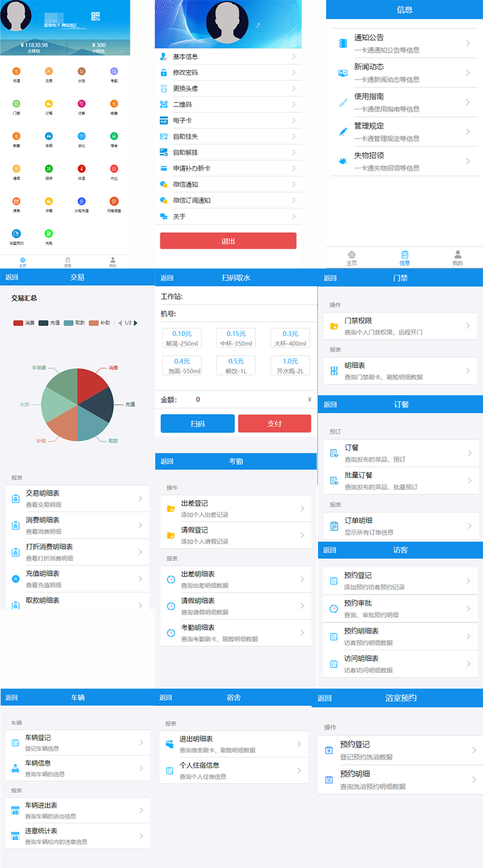Select the 体温 temperature icon

tap(82, 169)
